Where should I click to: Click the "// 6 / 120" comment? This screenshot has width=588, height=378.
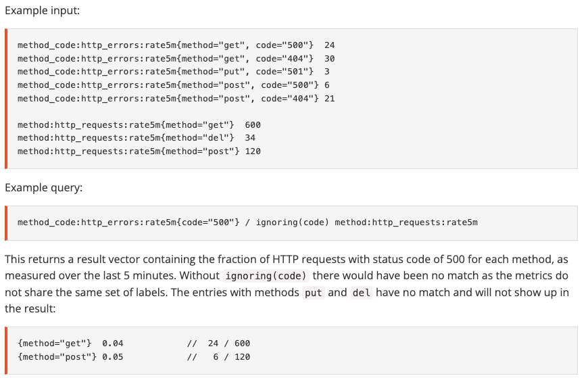(218, 357)
